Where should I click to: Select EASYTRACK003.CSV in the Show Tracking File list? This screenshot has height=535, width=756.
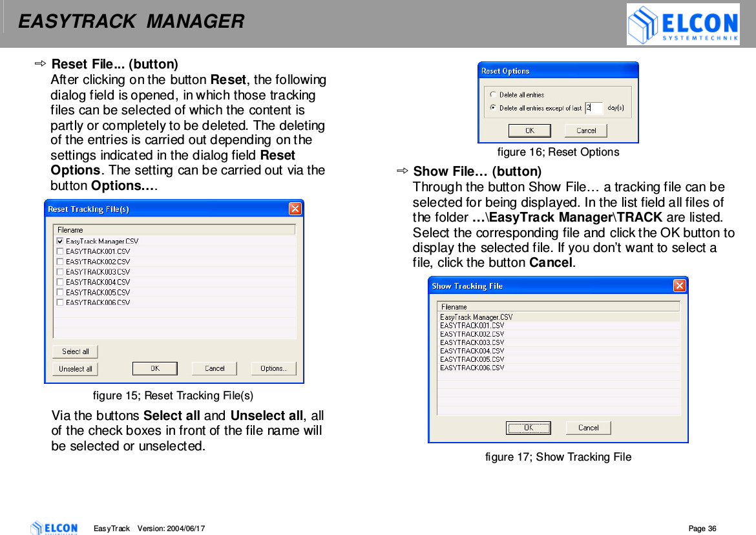pos(478,342)
